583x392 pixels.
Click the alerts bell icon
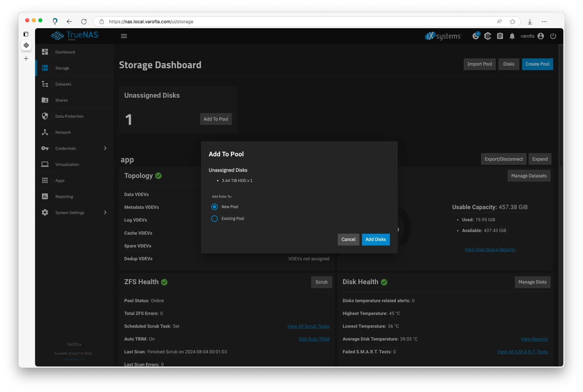coord(512,36)
